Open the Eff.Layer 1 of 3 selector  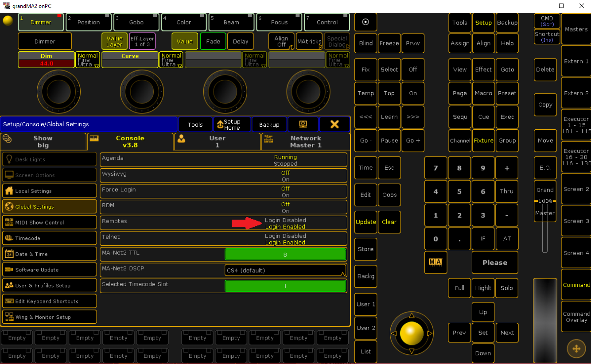(x=142, y=41)
